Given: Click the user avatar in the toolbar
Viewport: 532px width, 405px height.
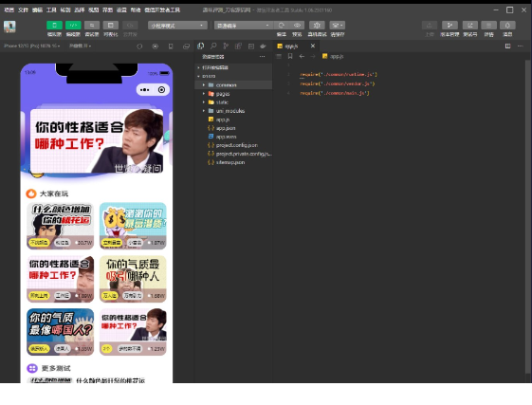Looking at the screenshot, I should point(9,27).
